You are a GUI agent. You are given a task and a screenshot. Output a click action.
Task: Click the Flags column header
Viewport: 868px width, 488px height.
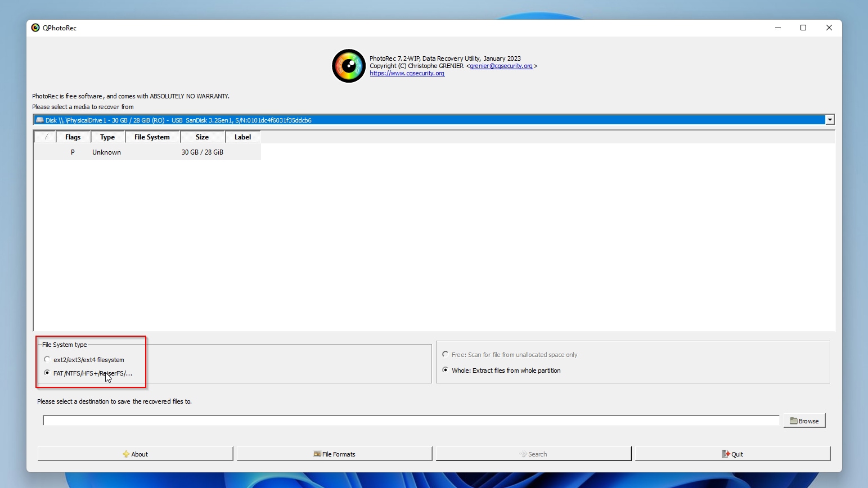coord(73,137)
